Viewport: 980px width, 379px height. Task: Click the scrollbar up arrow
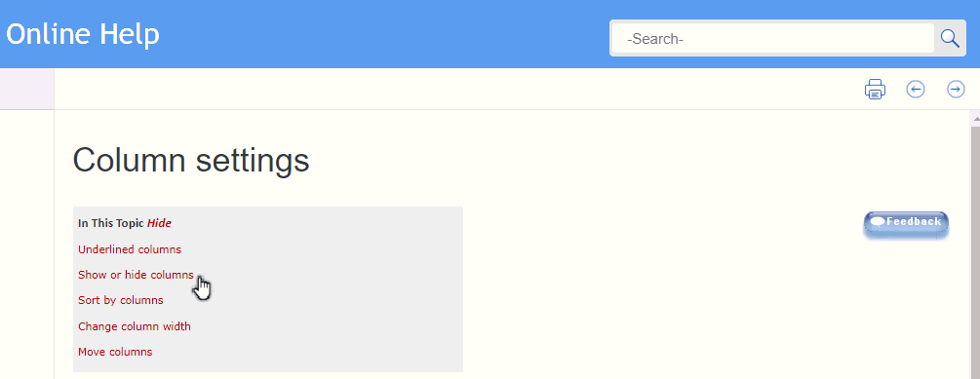point(976,117)
